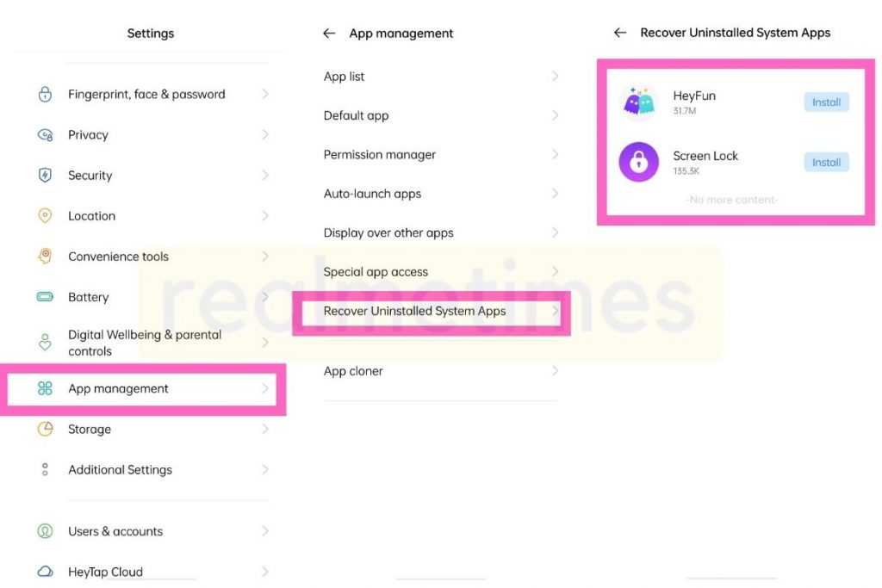The width and height of the screenshot is (882, 588).
Task: Open Security via its shield icon
Action: [x=45, y=175]
